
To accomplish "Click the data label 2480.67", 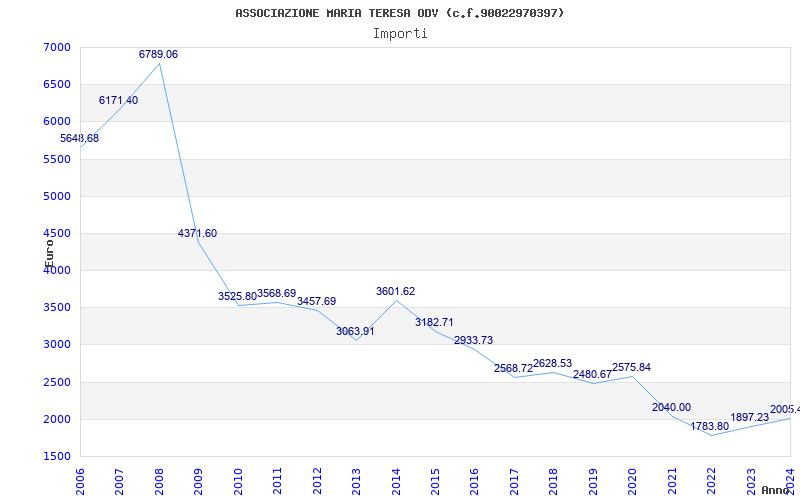I will [x=592, y=374].
